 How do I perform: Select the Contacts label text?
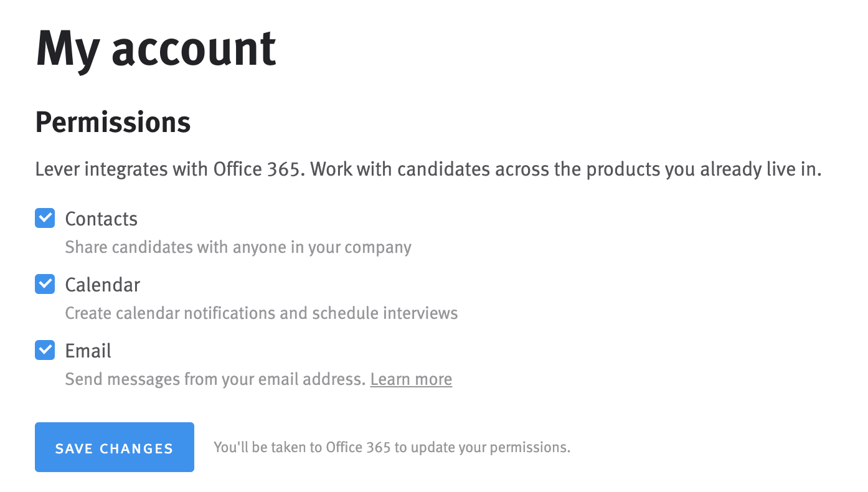click(x=101, y=219)
